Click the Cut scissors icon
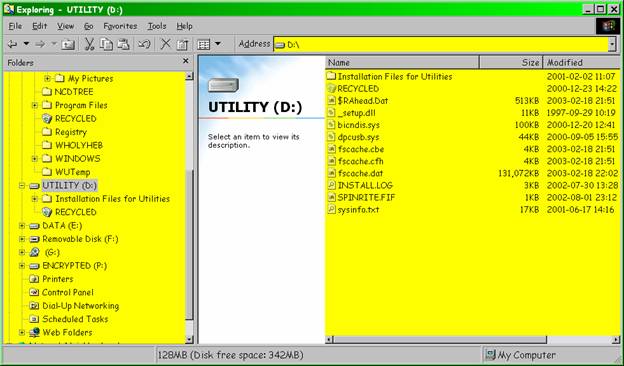The height and width of the screenshot is (366, 624). coord(89,44)
